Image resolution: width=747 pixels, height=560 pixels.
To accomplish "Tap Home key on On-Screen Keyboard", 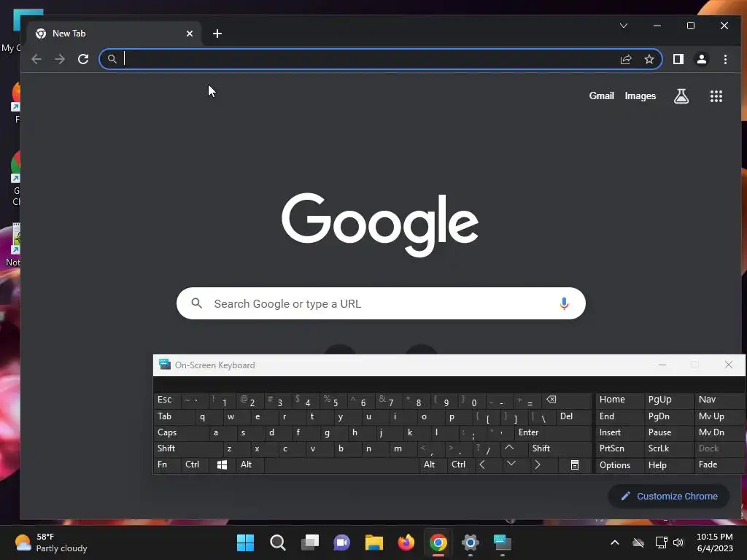I will (x=619, y=400).
